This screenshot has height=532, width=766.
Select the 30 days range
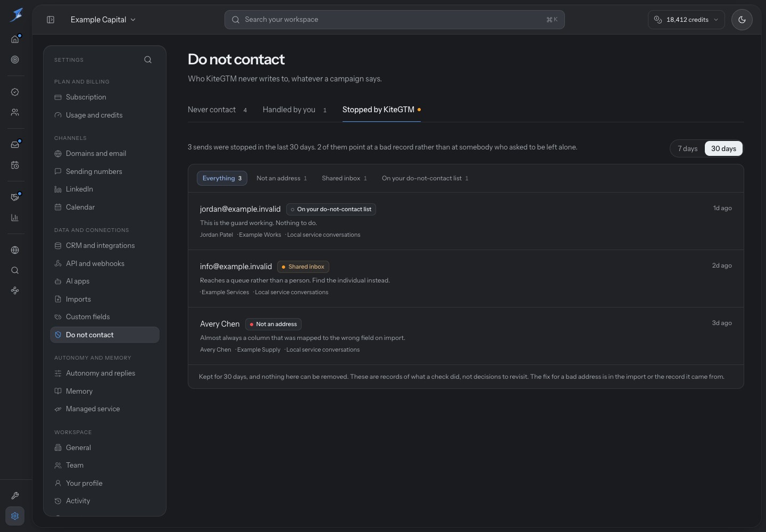[x=723, y=148]
